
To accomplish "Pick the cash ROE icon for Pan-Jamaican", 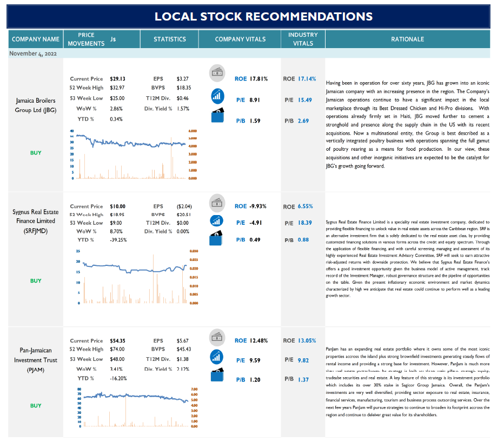I will point(217,337).
